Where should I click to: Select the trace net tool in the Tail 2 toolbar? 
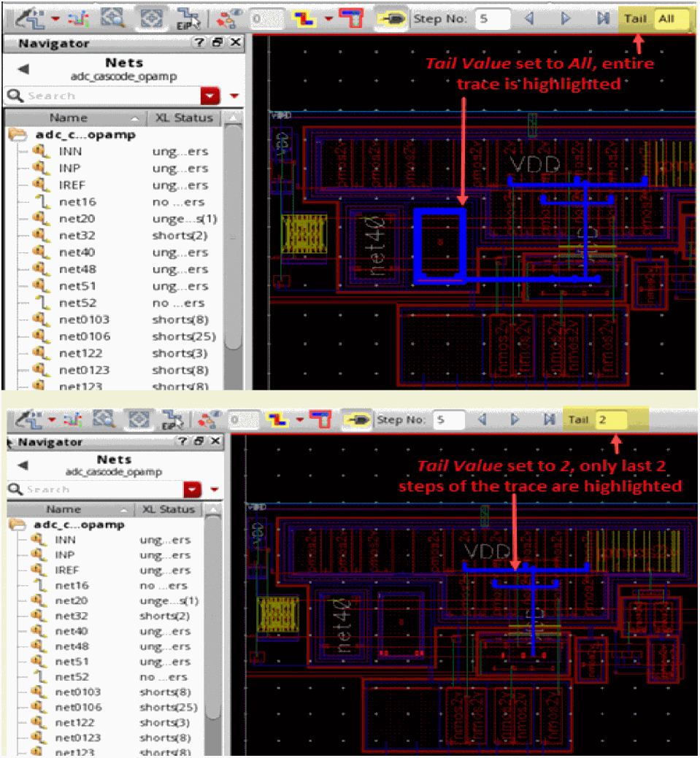(28, 419)
